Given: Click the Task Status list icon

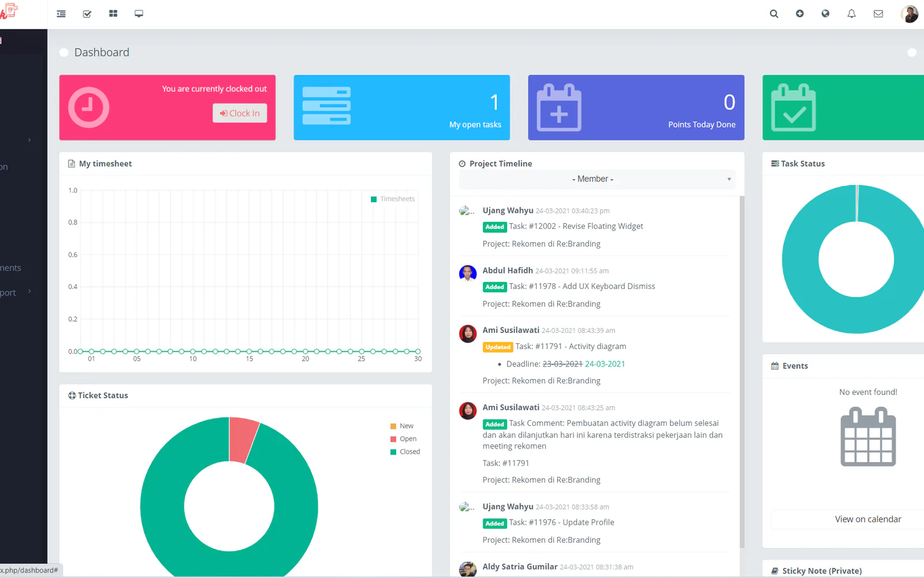Looking at the screenshot, I should [775, 164].
